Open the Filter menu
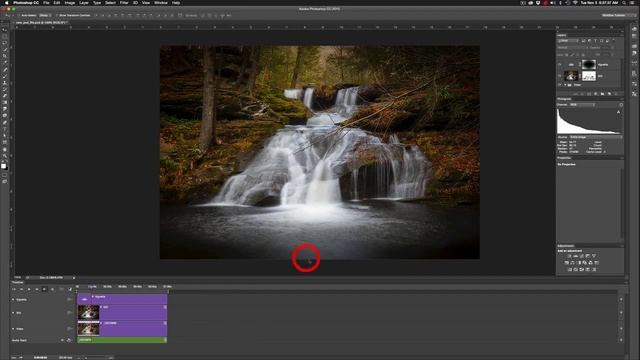This screenshot has height=360, width=640. point(124,3)
